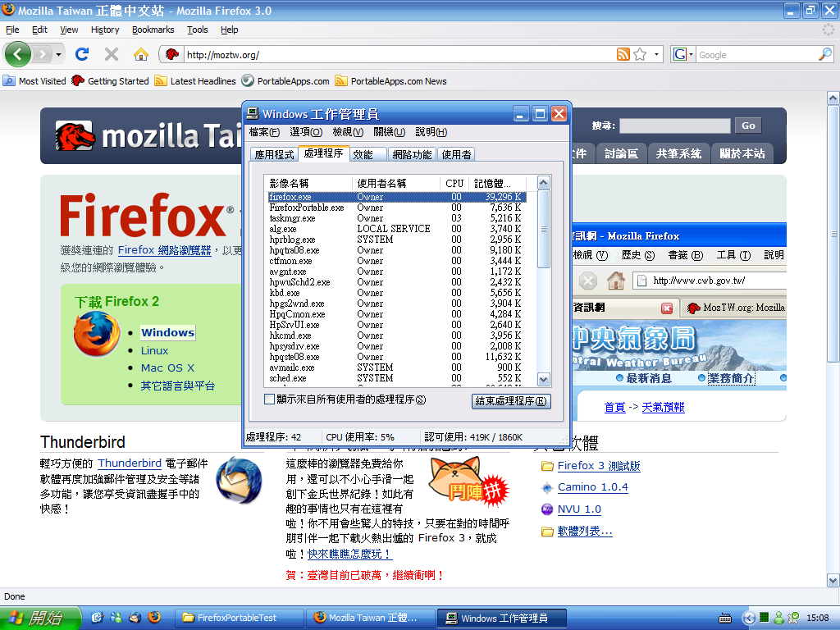Viewport: 840px width, 630px height.
Task: Open the Tools menu in Firefox
Action: click(x=197, y=30)
